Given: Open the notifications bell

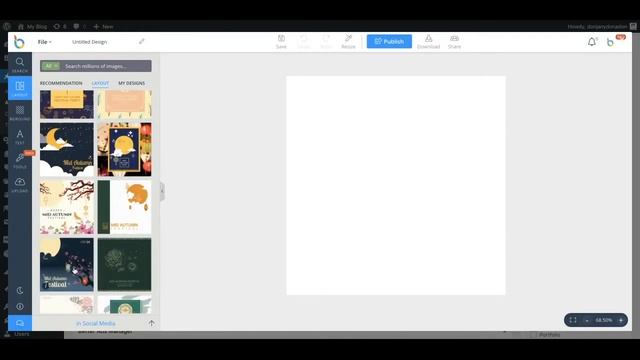Looking at the screenshot, I should coord(592,41).
